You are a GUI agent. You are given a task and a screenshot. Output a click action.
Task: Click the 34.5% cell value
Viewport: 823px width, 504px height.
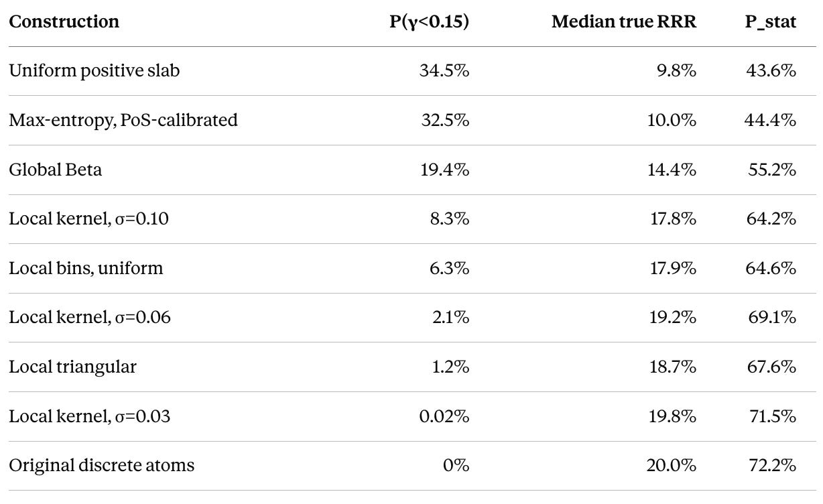pos(444,71)
